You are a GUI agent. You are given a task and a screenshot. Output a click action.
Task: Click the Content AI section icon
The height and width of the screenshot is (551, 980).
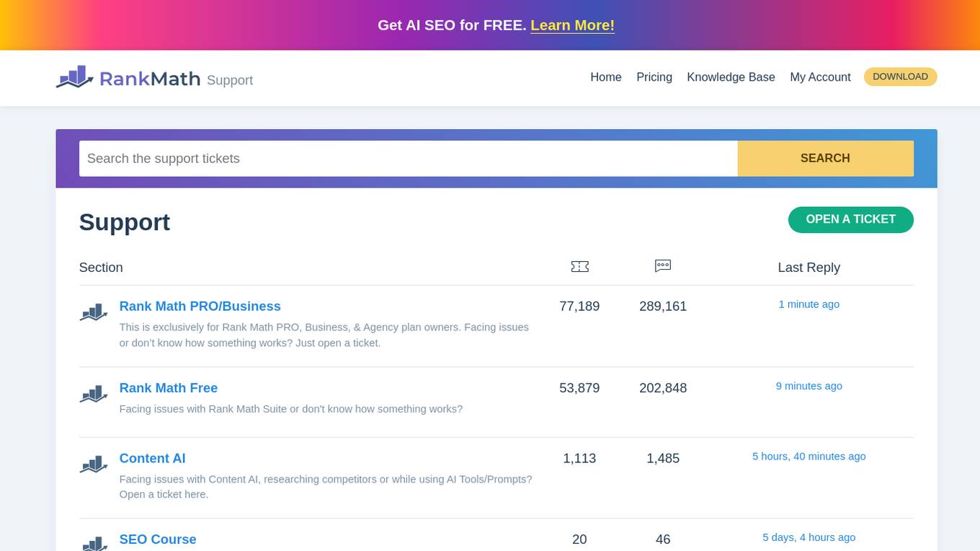tap(94, 464)
